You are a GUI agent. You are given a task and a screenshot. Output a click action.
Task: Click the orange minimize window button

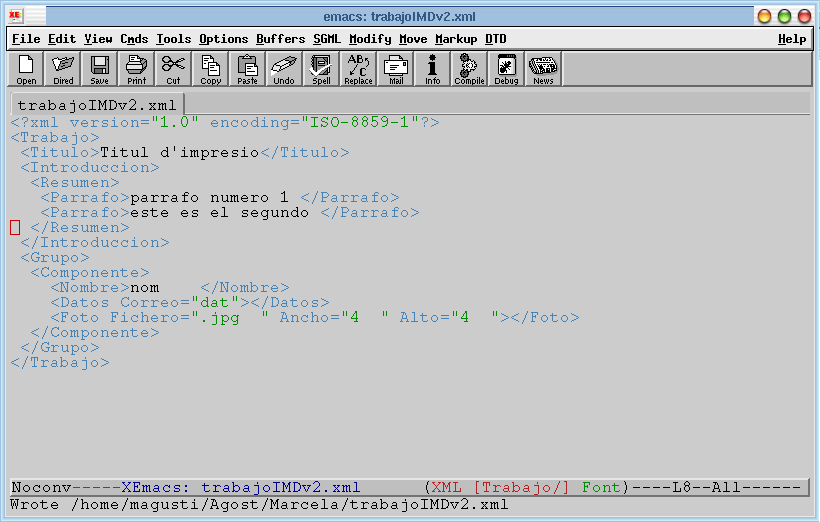764,16
